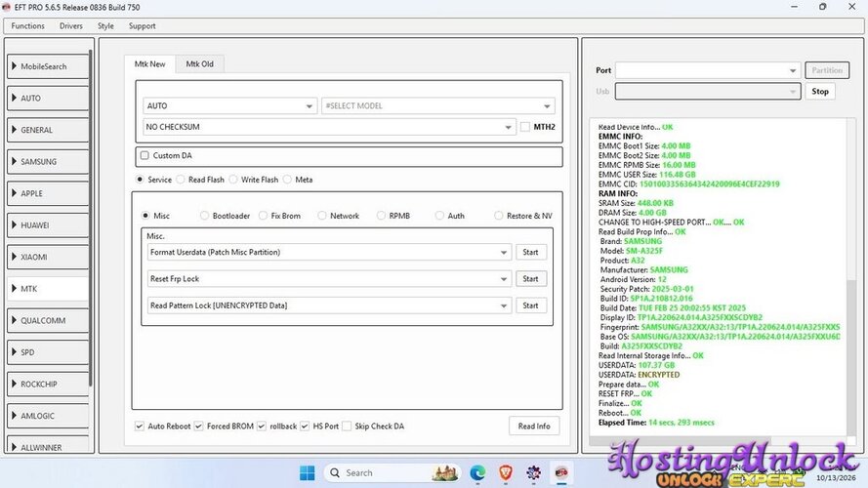This screenshot has height=488, width=868.
Task: Select the Network radio option
Action: pyautogui.click(x=322, y=216)
